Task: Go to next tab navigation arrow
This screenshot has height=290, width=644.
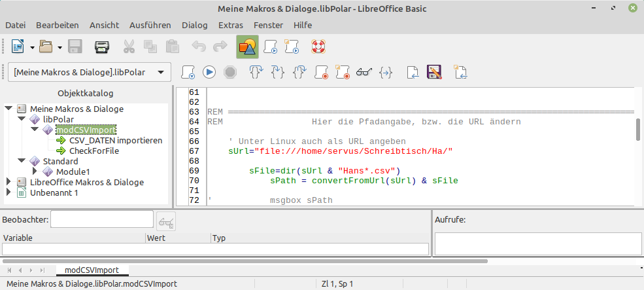Action: coord(31,270)
